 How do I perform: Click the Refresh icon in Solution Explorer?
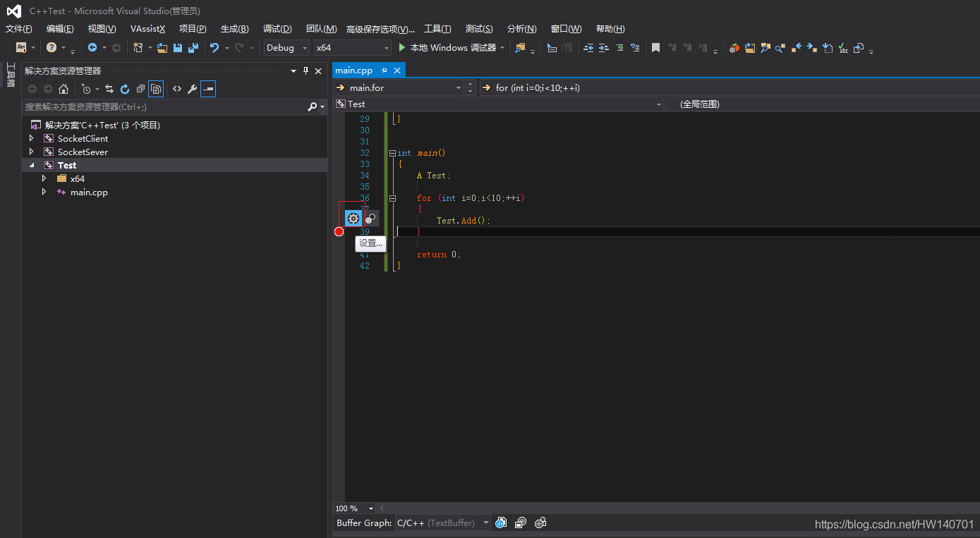pyautogui.click(x=125, y=89)
